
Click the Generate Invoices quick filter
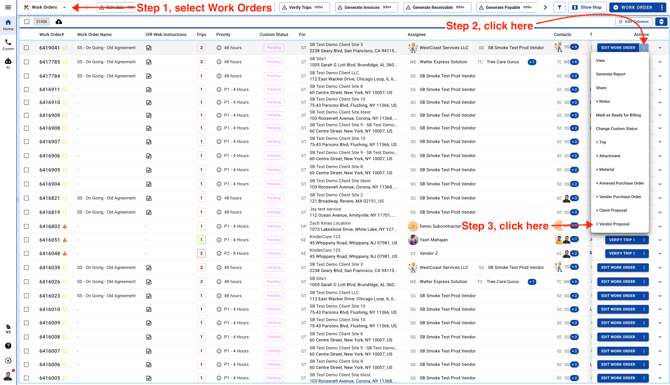pos(366,7)
